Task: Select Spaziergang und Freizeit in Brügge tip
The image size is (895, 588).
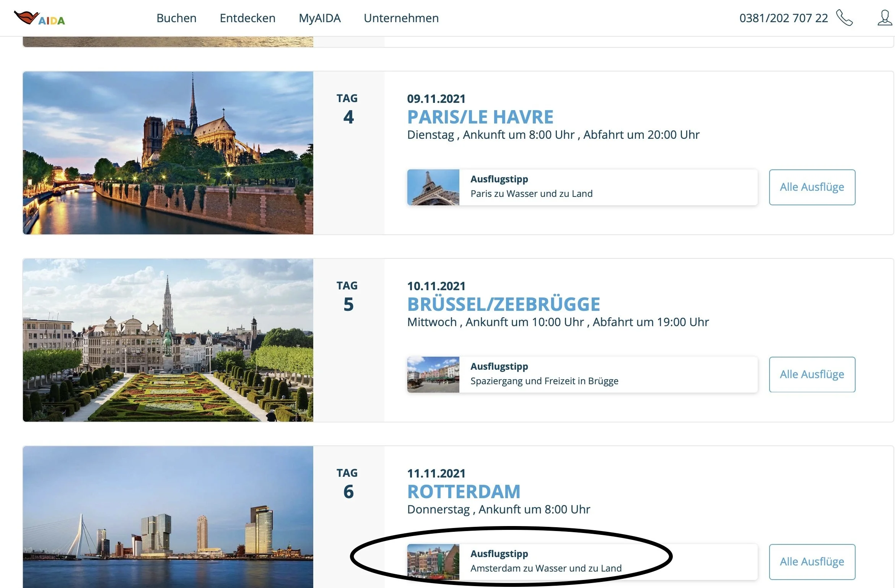Action: [x=544, y=381]
